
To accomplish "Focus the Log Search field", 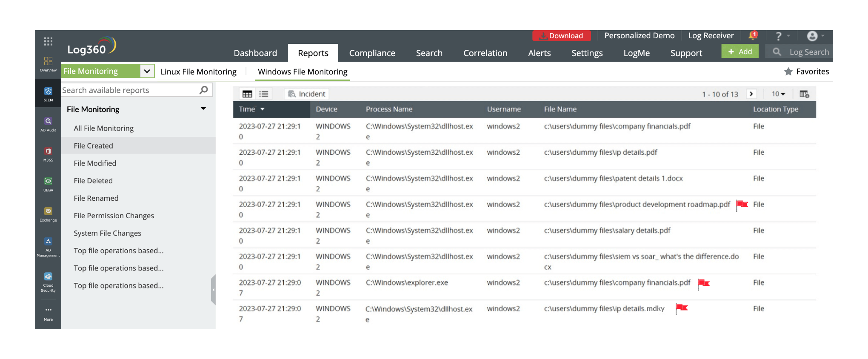I will click(799, 52).
